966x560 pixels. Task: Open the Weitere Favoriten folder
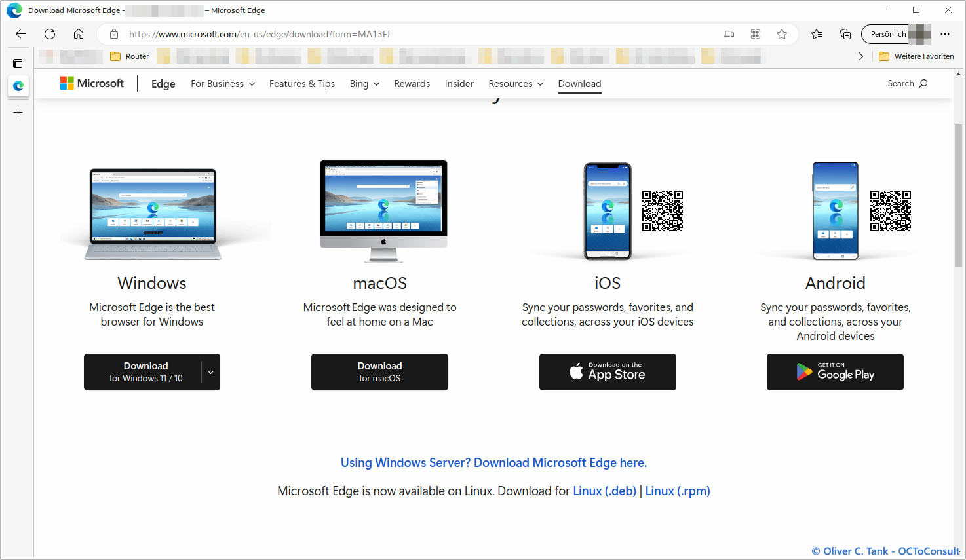916,56
